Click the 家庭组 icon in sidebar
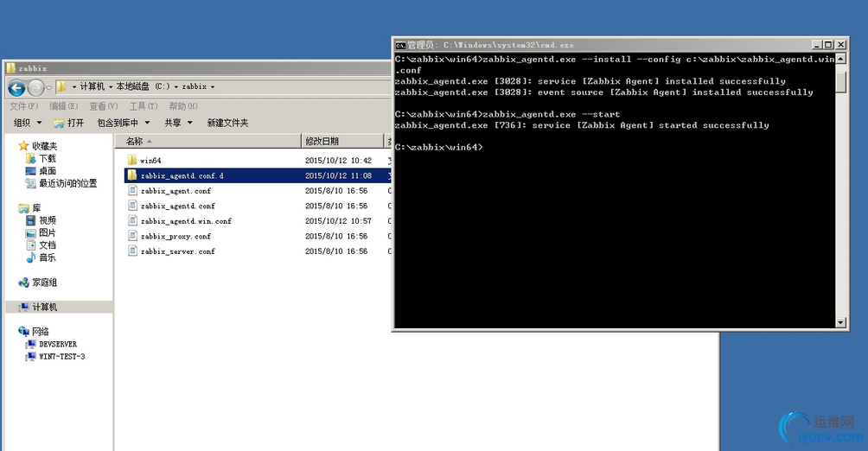This screenshot has width=868, height=451. [23, 283]
